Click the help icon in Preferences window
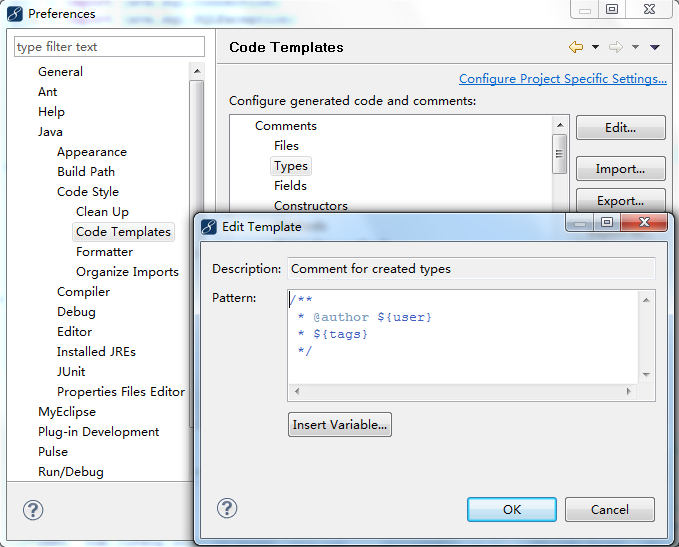This screenshot has width=679, height=547. pyautogui.click(x=33, y=510)
